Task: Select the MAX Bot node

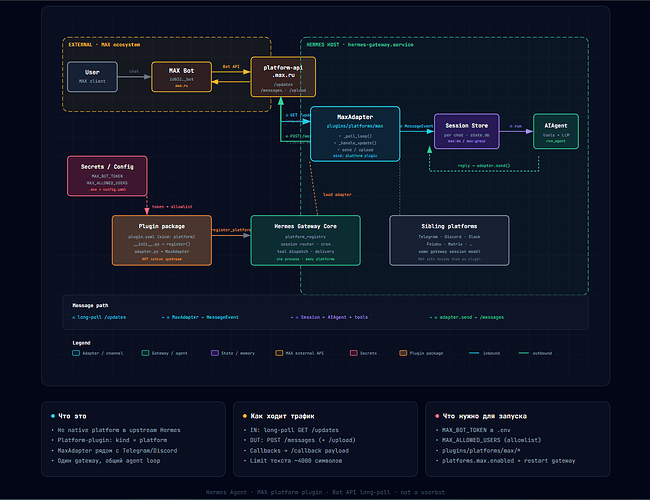Action: [x=182, y=77]
